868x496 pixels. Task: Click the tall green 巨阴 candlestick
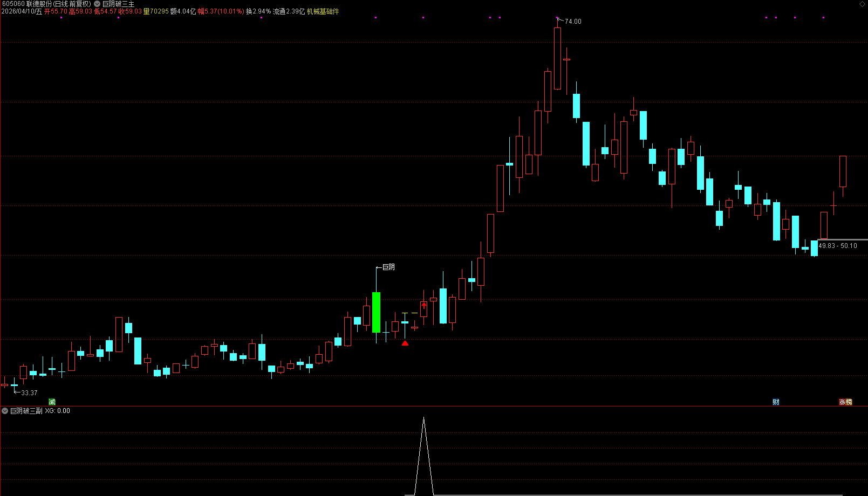376,312
